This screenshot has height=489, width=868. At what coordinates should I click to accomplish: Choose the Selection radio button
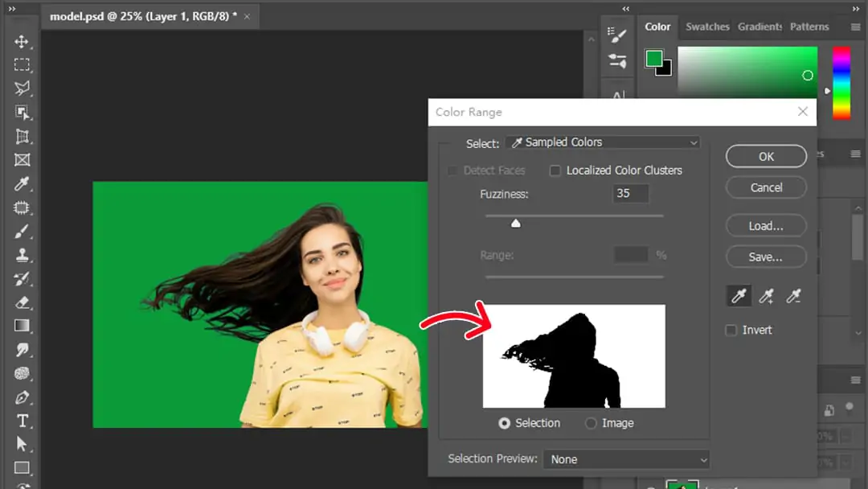click(x=504, y=423)
